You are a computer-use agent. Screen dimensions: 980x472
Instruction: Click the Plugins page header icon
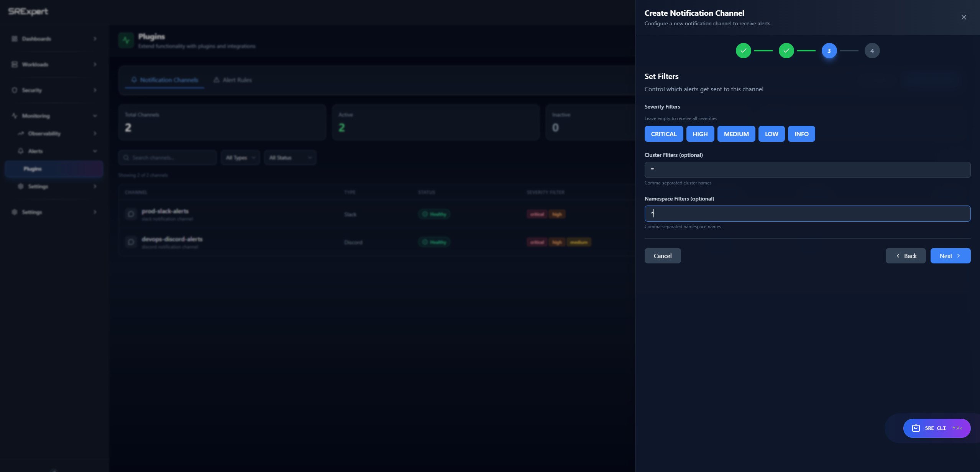pyautogui.click(x=126, y=40)
